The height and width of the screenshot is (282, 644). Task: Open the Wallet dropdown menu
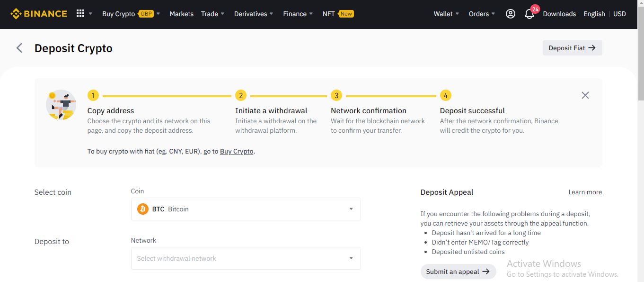(446, 14)
